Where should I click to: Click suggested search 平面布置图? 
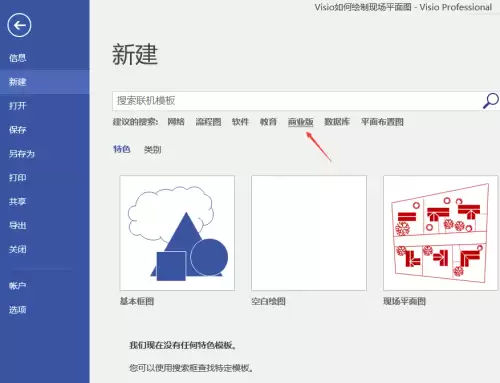382,122
